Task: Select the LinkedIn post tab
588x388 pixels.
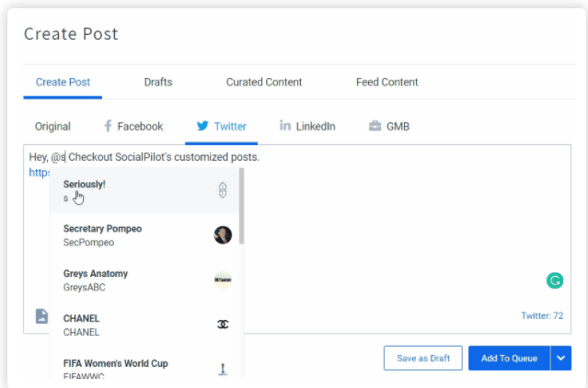Action: [307, 127]
